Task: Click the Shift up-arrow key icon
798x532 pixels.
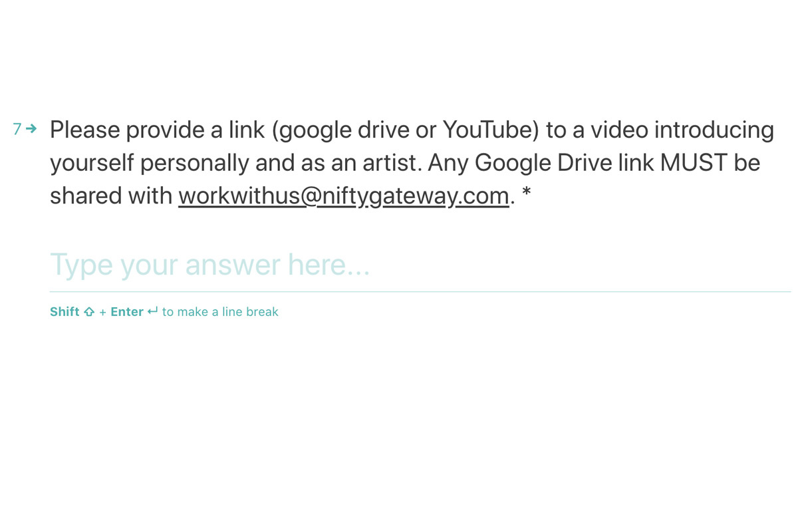Action: 89,312
